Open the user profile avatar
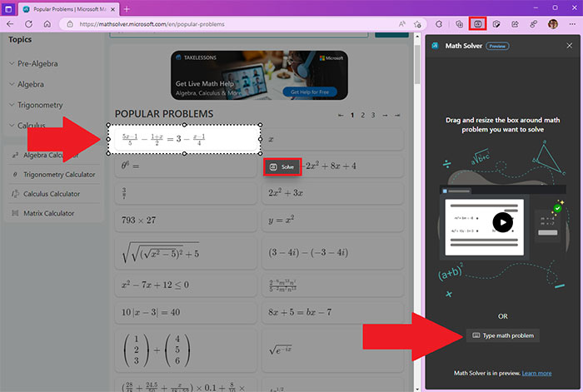This screenshot has width=583, height=392. (553, 24)
